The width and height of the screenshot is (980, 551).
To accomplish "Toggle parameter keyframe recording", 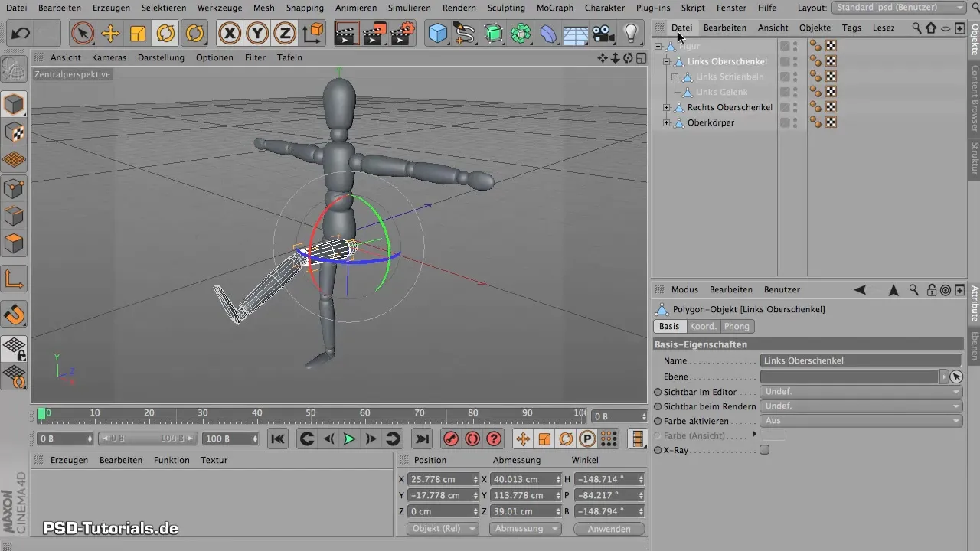I will pyautogui.click(x=587, y=439).
